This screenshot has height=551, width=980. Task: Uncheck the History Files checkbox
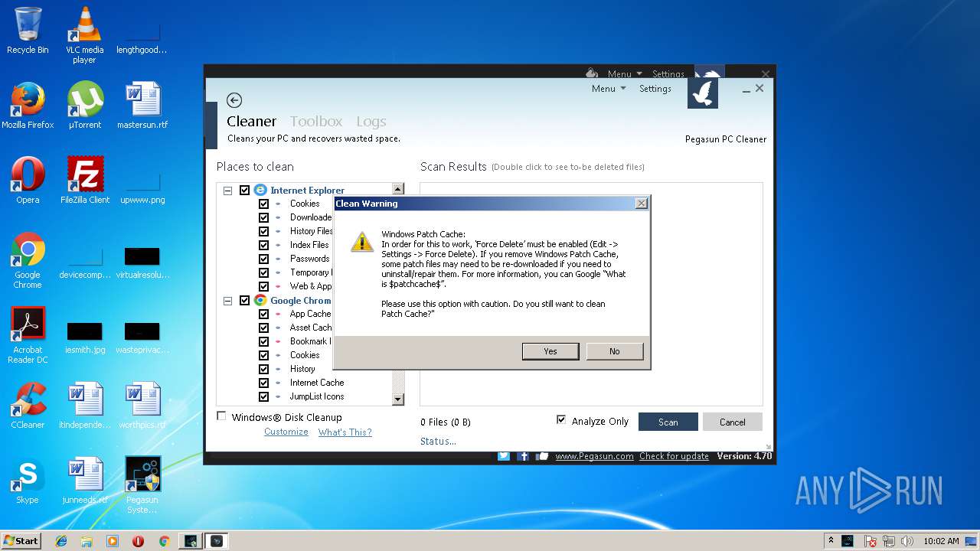(263, 231)
